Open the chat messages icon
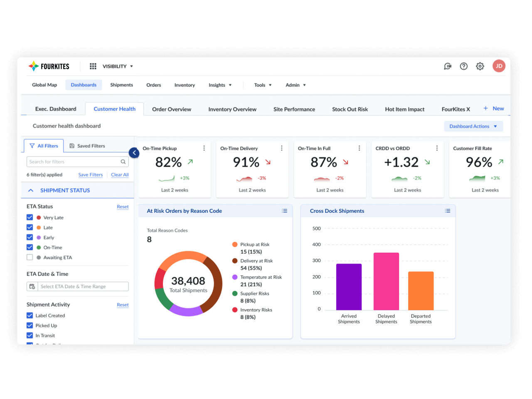 tap(448, 66)
